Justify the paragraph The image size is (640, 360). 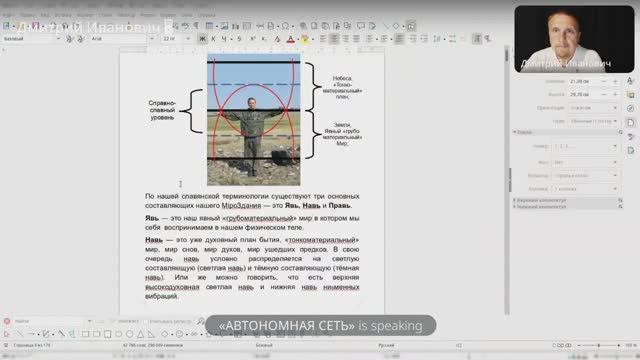pyautogui.click(x=356, y=39)
